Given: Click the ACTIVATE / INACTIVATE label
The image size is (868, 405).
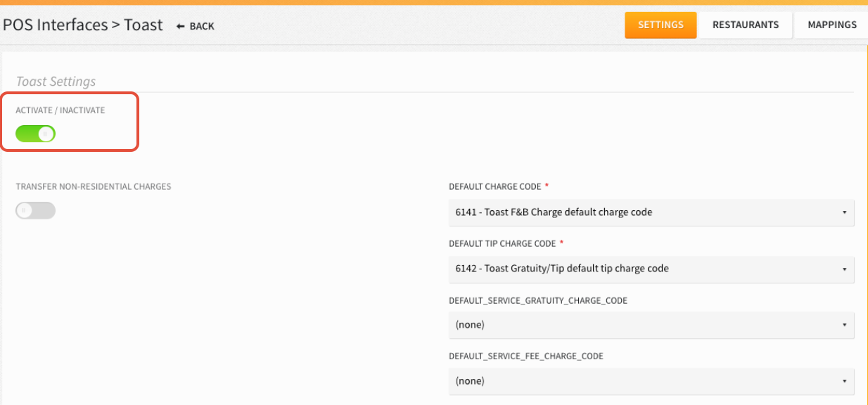Looking at the screenshot, I should pos(60,110).
